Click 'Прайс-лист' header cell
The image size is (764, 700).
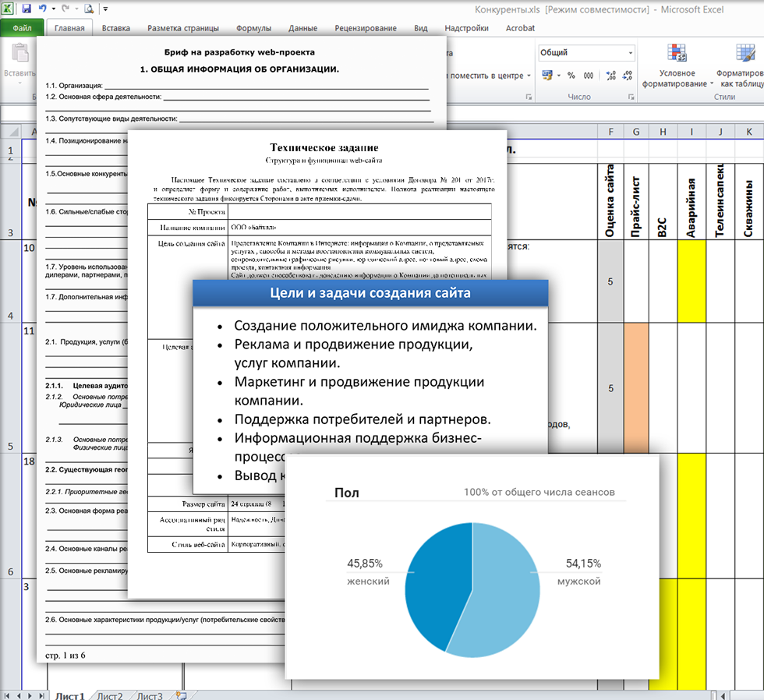tap(636, 201)
